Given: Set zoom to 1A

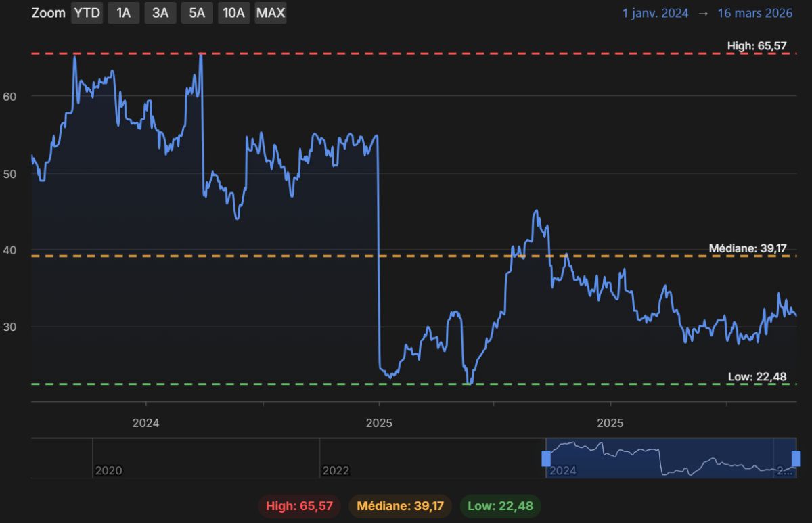Looking at the screenshot, I should [123, 13].
